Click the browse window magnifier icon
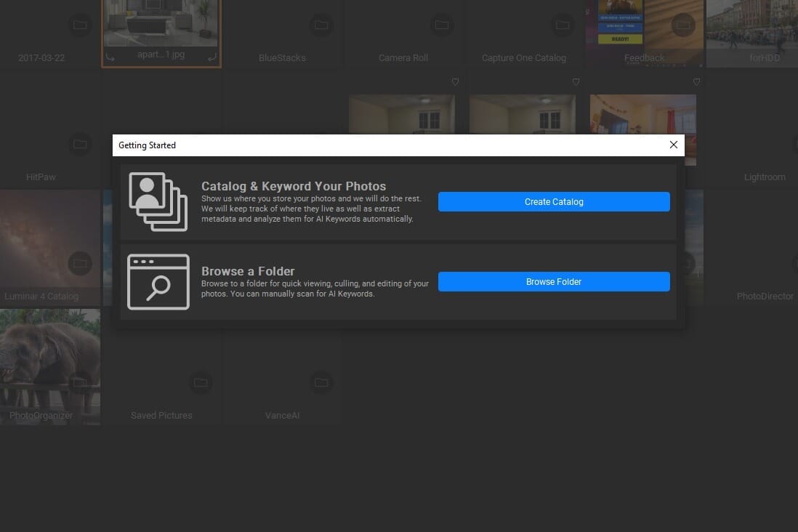 158,282
